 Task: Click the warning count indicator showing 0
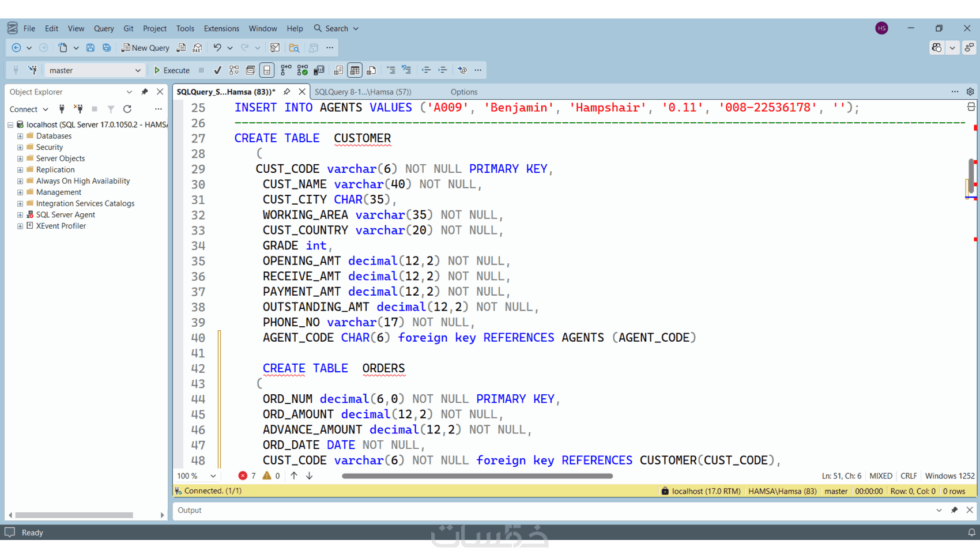[x=272, y=476]
